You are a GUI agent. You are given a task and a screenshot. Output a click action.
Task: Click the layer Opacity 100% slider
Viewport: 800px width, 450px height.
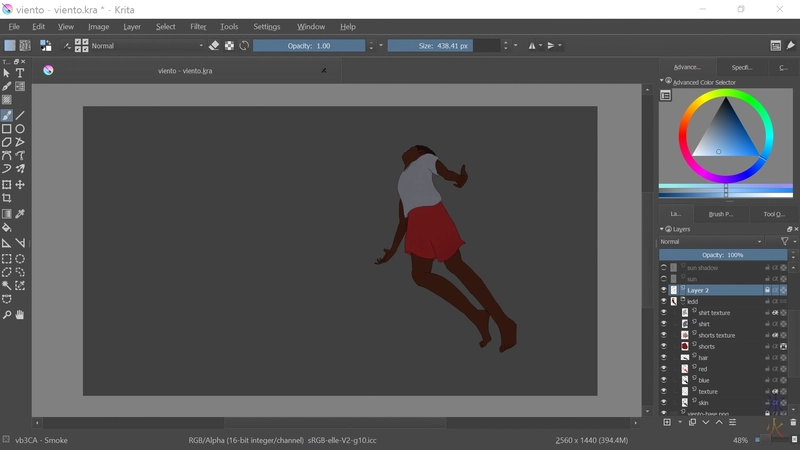point(722,255)
